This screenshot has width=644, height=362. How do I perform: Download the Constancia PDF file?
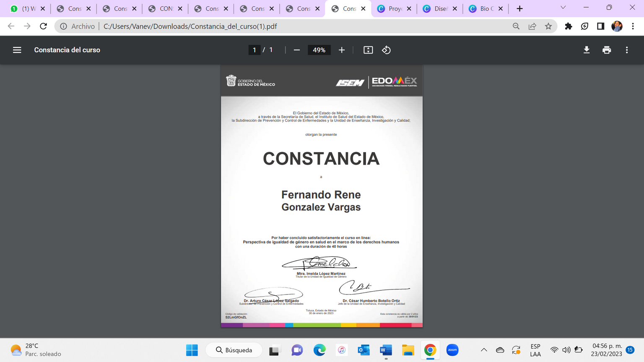[587, 50]
